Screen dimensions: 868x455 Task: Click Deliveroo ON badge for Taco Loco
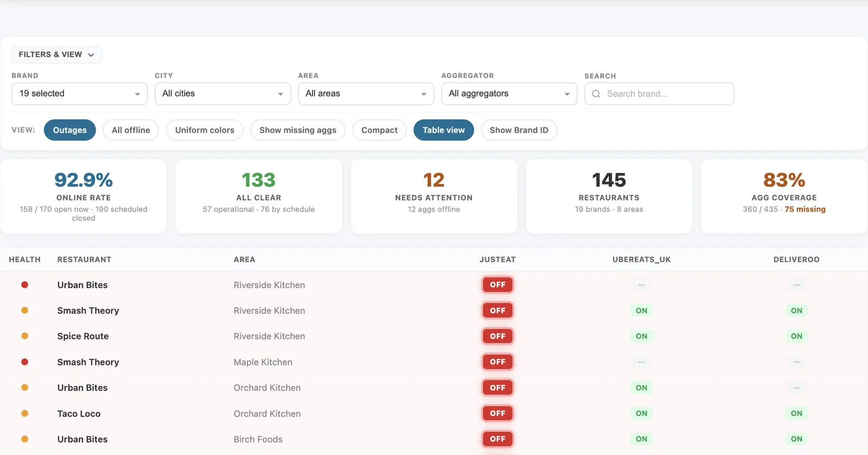pyautogui.click(x=796, y=413)
